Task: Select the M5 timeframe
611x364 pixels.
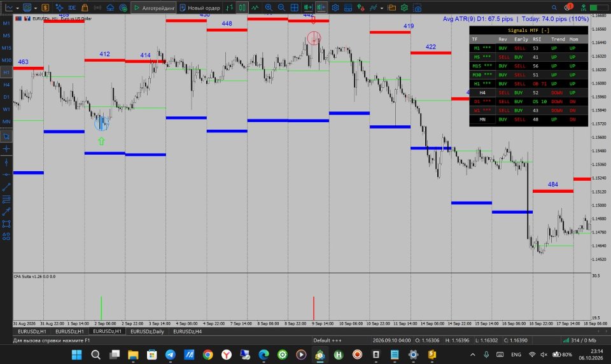Action: pyautogui.click(x=6, y=36)
